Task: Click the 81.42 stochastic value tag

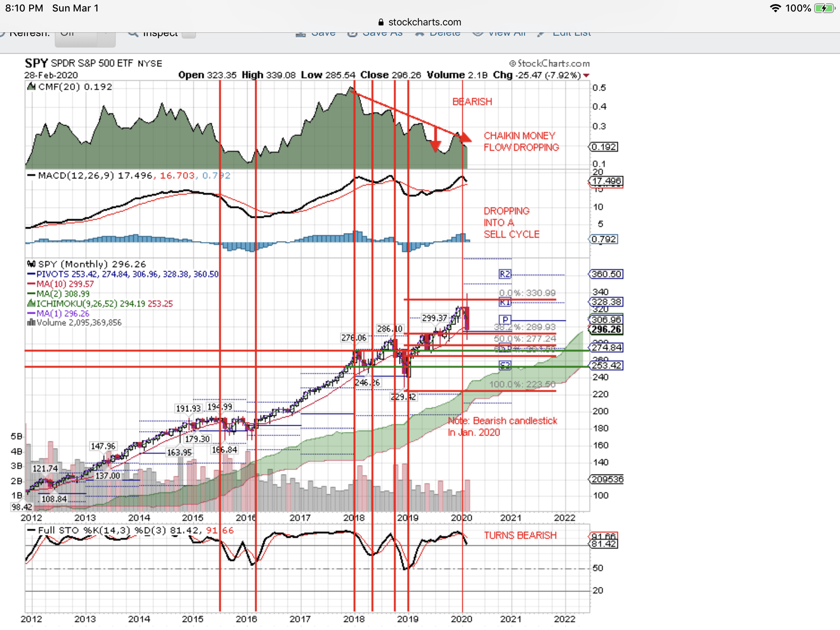Action: click(604, 544)
